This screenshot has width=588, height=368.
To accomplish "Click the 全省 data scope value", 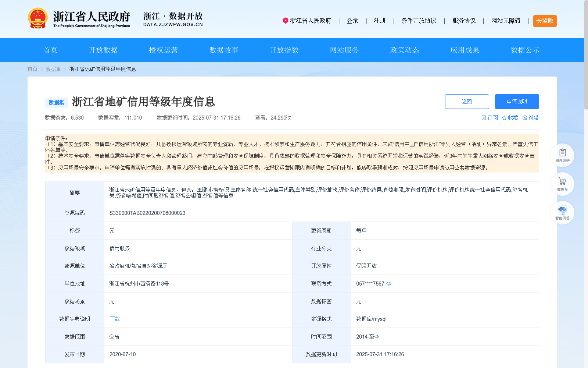I will [x=114, y=337].
